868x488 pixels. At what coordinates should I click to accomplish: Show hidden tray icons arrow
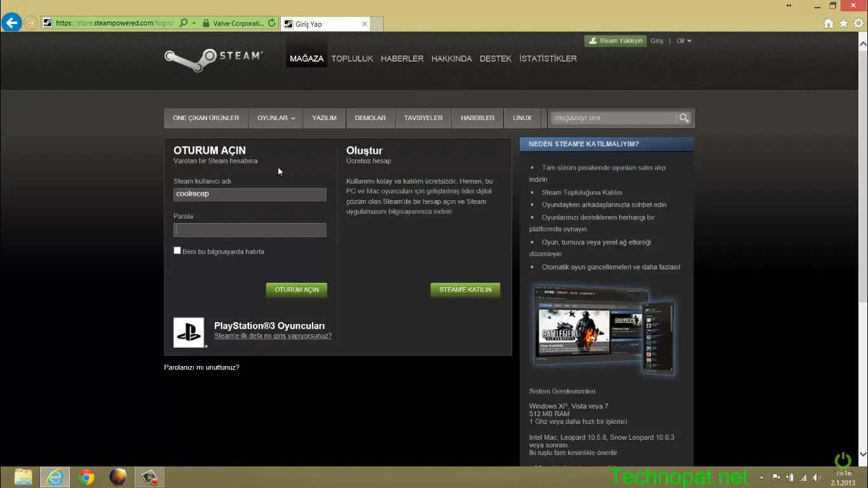click(761, 477)
